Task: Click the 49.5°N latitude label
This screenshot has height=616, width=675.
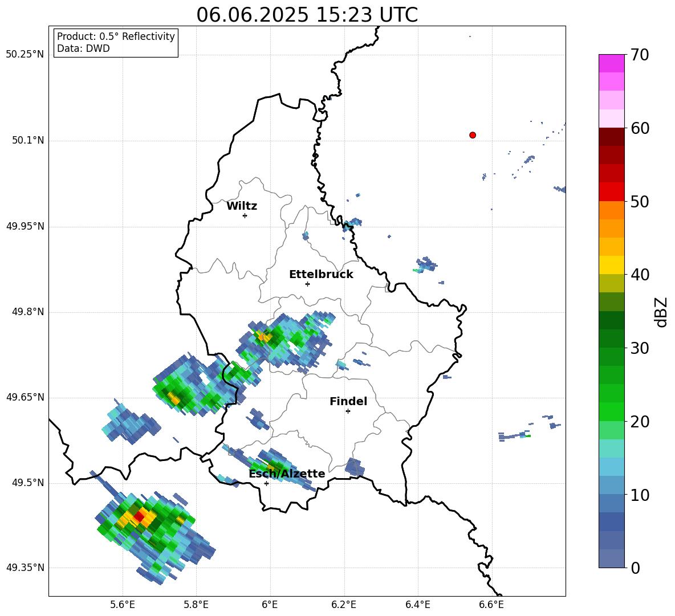Action: pyautogui.click(x=28, y=483)
